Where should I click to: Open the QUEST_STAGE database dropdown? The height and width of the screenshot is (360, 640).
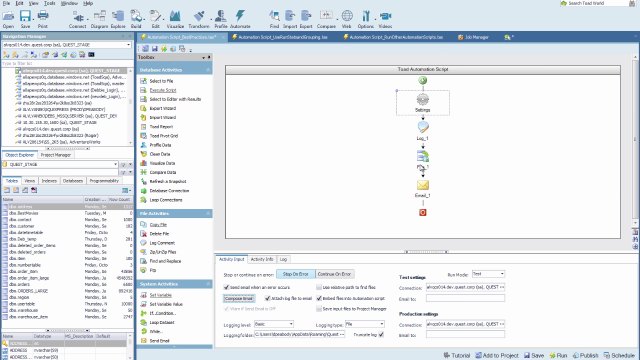(x=116, y=164)
